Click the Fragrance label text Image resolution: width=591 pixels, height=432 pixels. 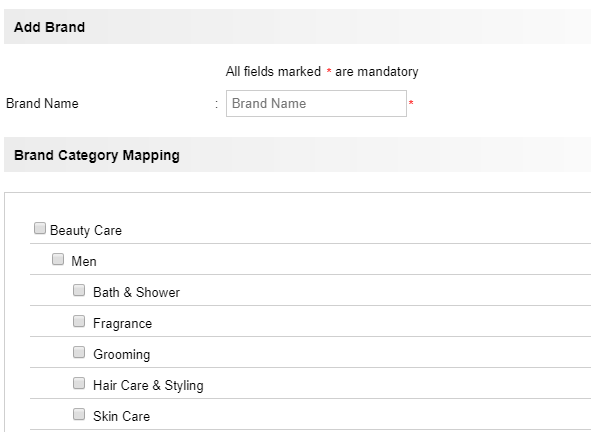point(122,323)
